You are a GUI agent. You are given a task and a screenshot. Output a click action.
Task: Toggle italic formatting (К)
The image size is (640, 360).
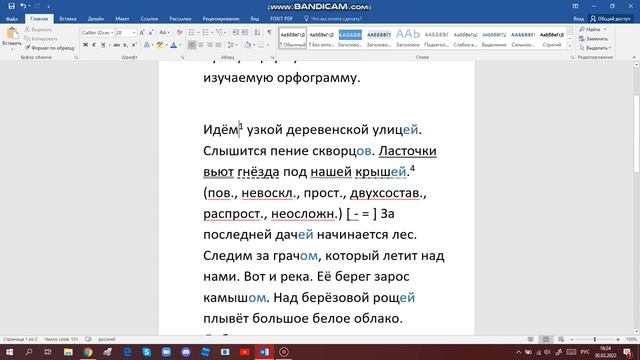point(94,45)
